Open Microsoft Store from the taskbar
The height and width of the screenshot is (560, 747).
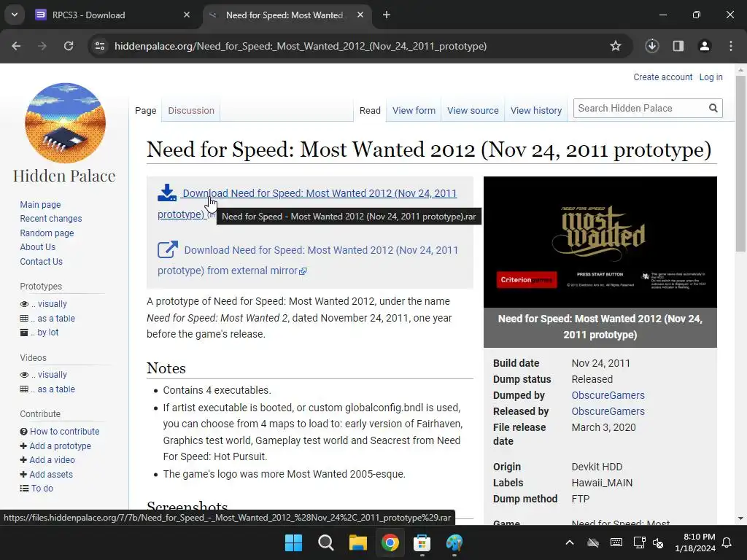422,542
